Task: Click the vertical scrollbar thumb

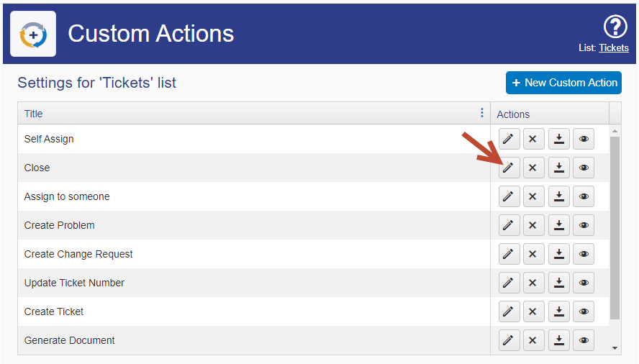Action: [615, 228]
